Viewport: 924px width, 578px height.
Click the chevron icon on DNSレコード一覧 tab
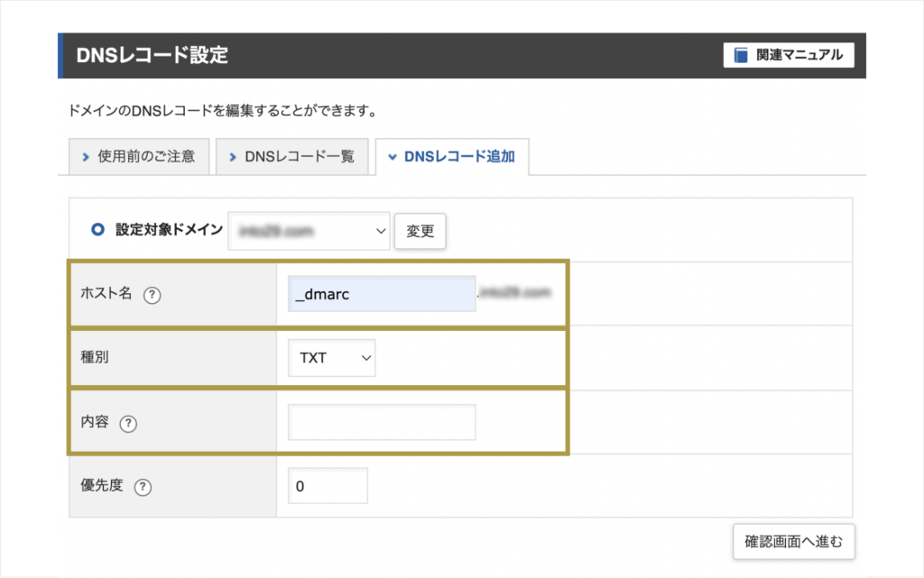233,157
